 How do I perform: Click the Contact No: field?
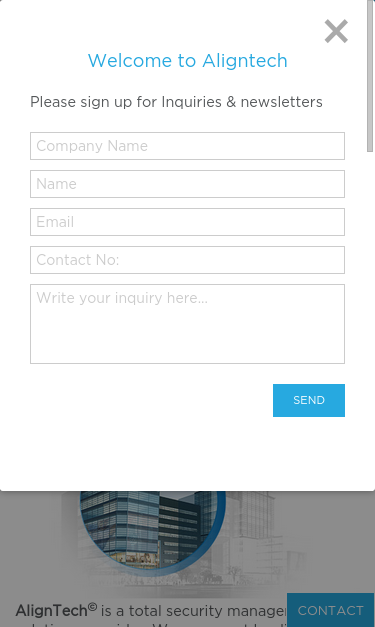pyautogui.click(x=187, y=260)
